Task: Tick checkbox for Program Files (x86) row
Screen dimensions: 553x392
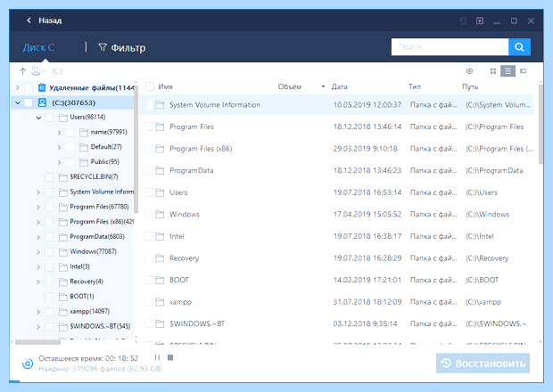Action: (x=149, y=149)
